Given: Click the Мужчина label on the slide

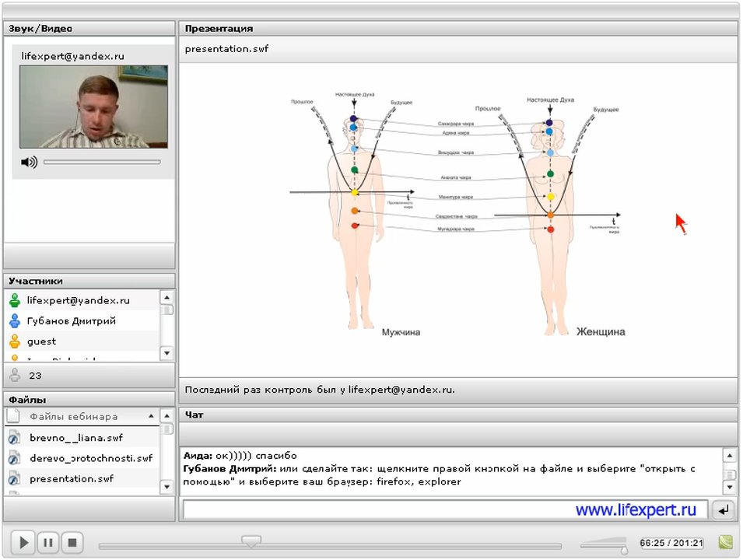Looking at the screenshot, I should [401, 332].
